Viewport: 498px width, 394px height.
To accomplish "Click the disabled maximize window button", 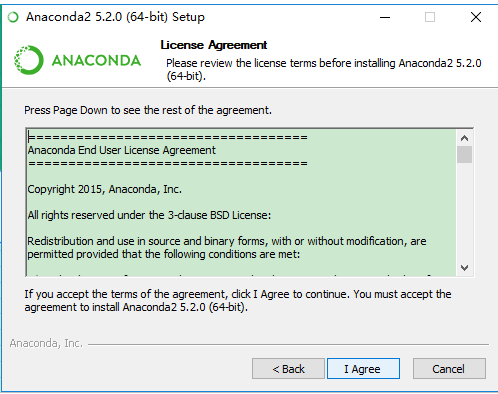I will click(430, 17).
